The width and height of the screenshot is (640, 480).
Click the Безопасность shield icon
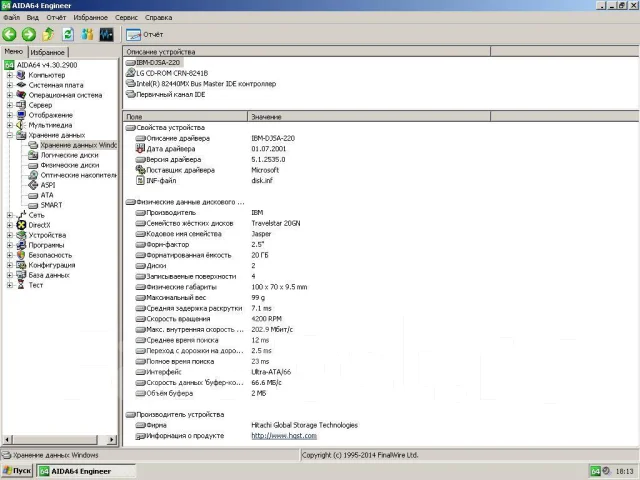[21, 255]
